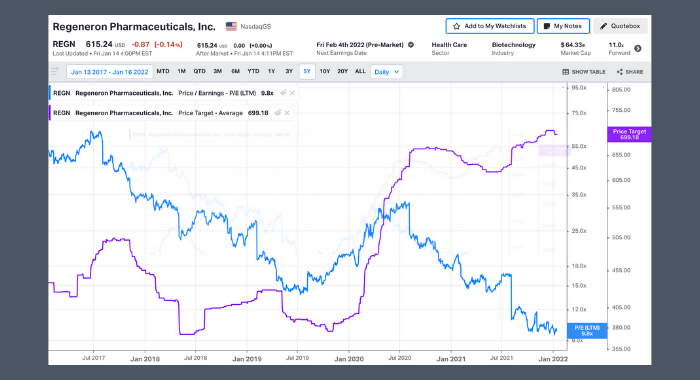The width and height of the screenshot is (700, 380).
Task: Click the settings gear beside Next Earnings Date
Action: [411, 45]
